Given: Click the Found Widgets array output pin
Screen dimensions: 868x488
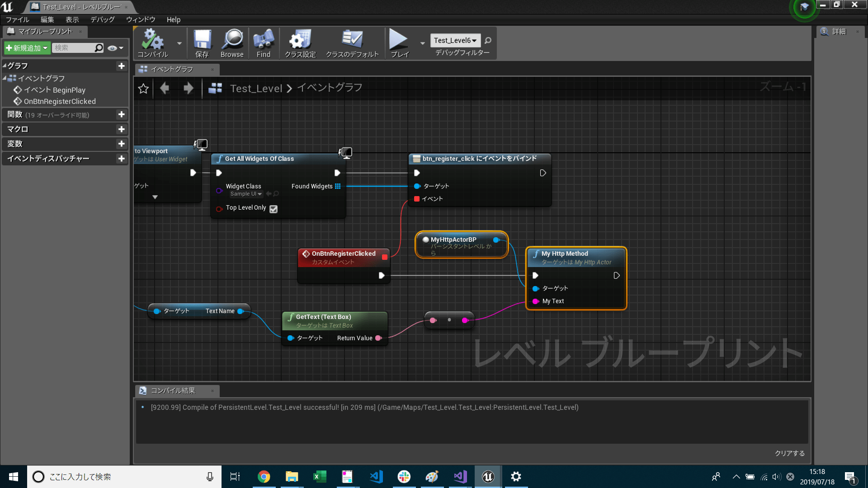Looking at the screenshot, I should point(338,186).
